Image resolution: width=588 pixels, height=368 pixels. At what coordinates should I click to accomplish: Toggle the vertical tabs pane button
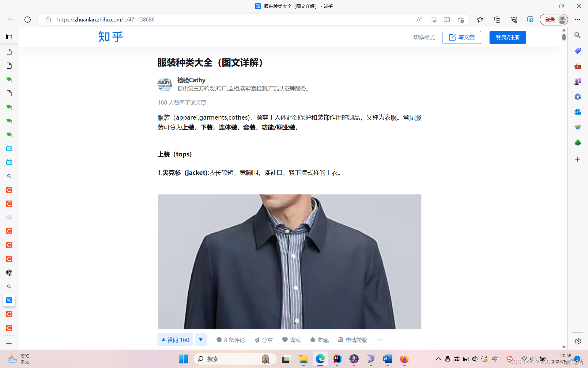9,37
